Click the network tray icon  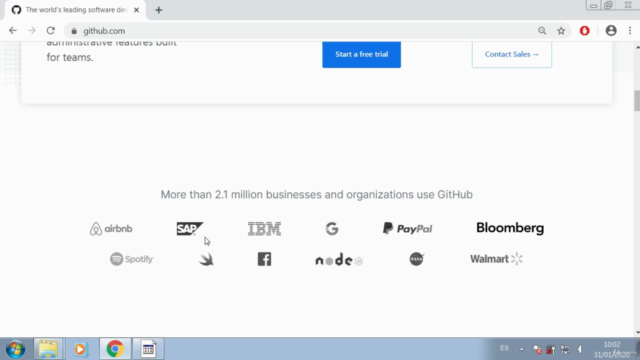coord(565,349)
